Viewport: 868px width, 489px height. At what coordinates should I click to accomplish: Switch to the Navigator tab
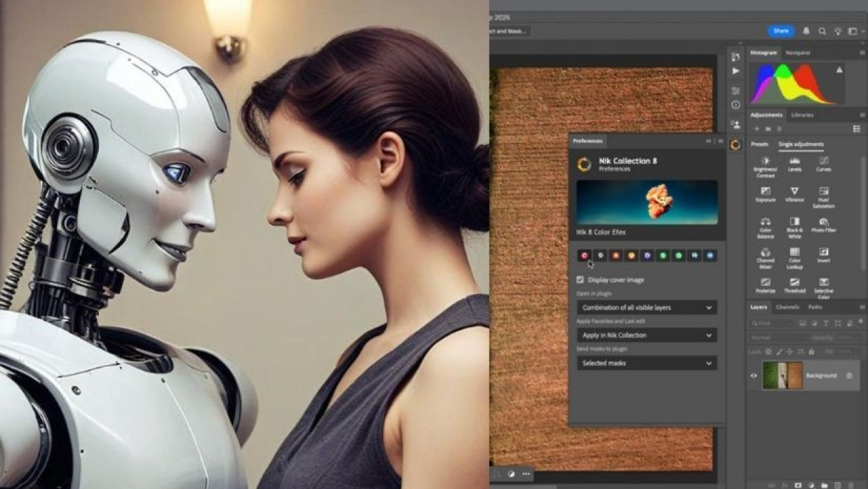pos(798,53)
